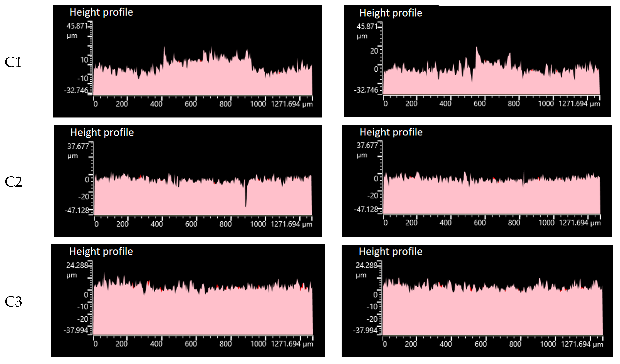
Task: Click the 45.871 axis maximum in C1 left chart
Action: pos(77,26)
